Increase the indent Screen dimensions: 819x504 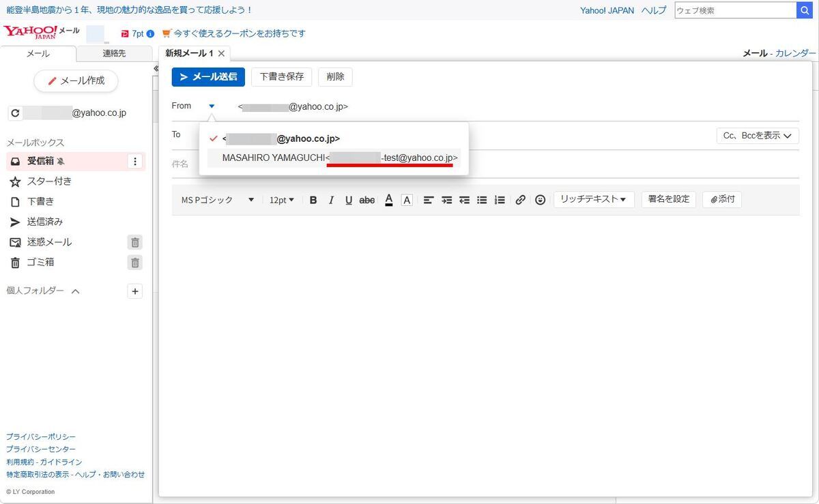tap(446, 200)
